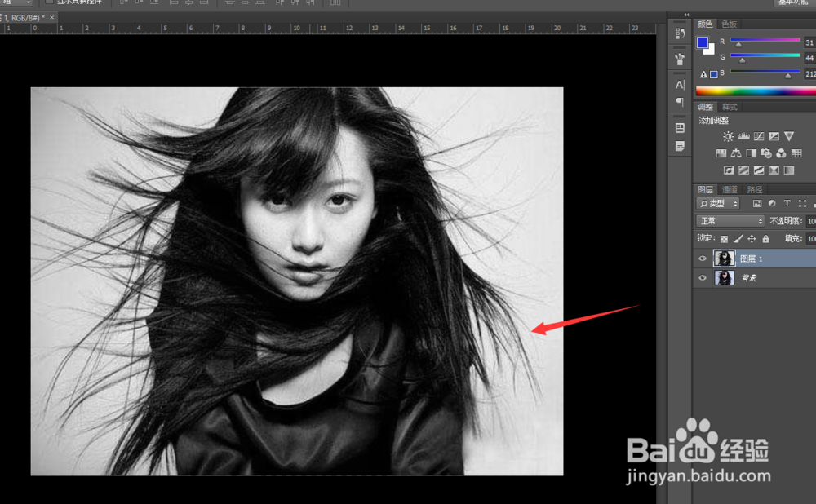Hide the 图层 1 layer
This screenshot has width=816, height=504.
click(x=702, y=259)
